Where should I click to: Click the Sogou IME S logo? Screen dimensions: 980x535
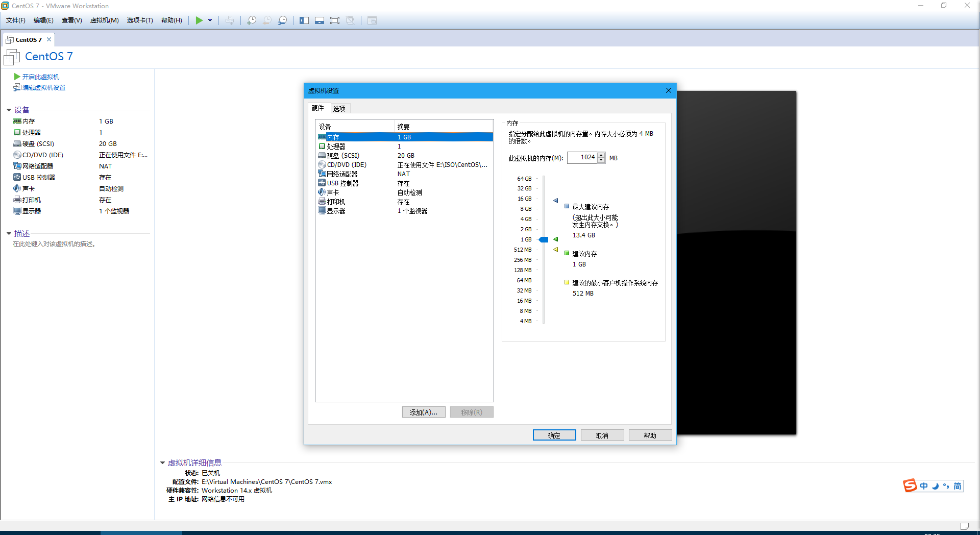point(910,485)
